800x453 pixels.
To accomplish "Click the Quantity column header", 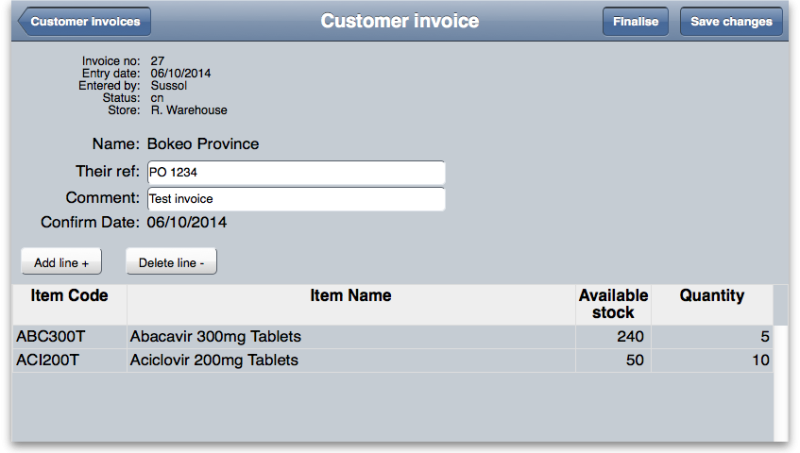I will (x=712, y=296).
